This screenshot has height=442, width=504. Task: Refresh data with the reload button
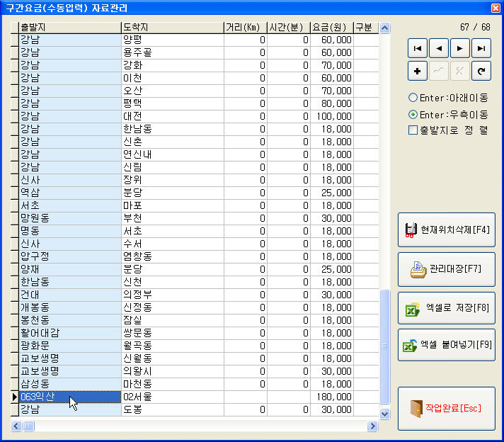pyautogui.click(x=481, y=71)
